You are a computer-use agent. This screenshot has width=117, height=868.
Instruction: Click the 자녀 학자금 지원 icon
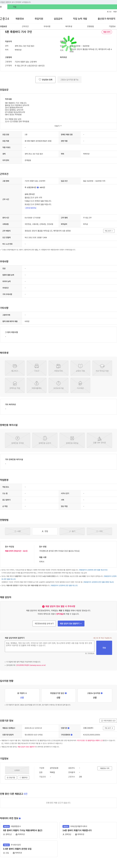tap(102, 368)
